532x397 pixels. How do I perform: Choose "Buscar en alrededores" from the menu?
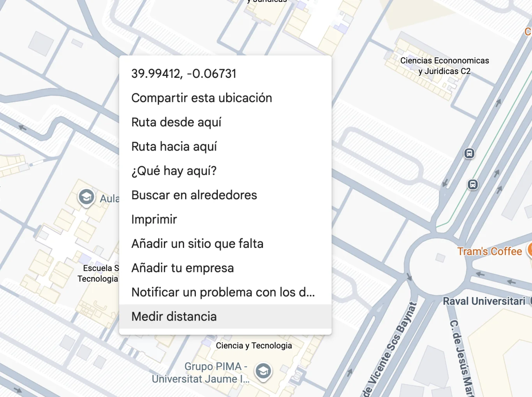point(194,195)
